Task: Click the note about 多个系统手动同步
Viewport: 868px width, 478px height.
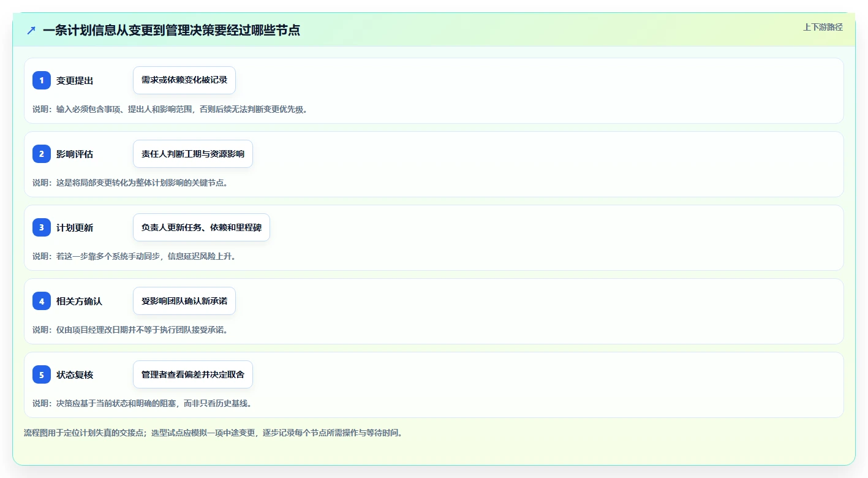Action: 134,256
